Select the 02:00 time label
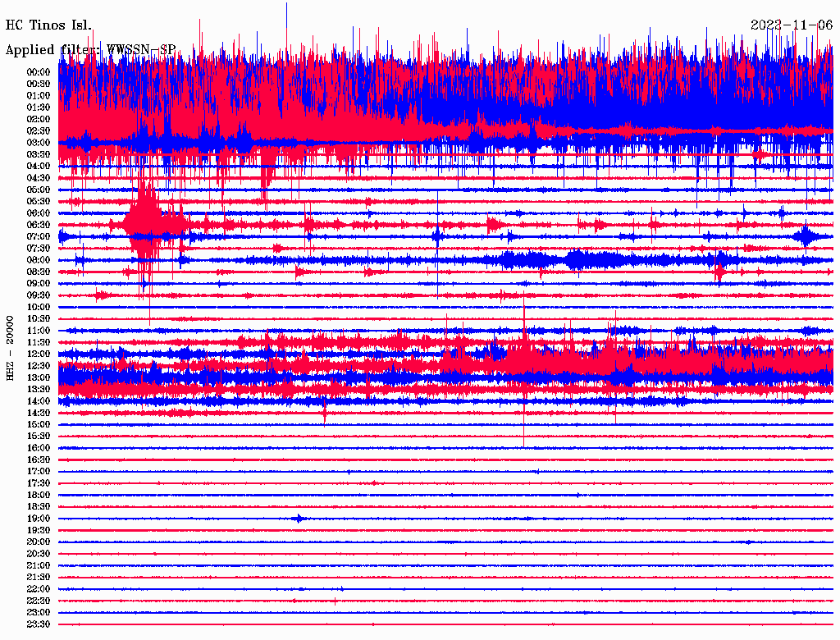The image size is (840, 640). 39,120
